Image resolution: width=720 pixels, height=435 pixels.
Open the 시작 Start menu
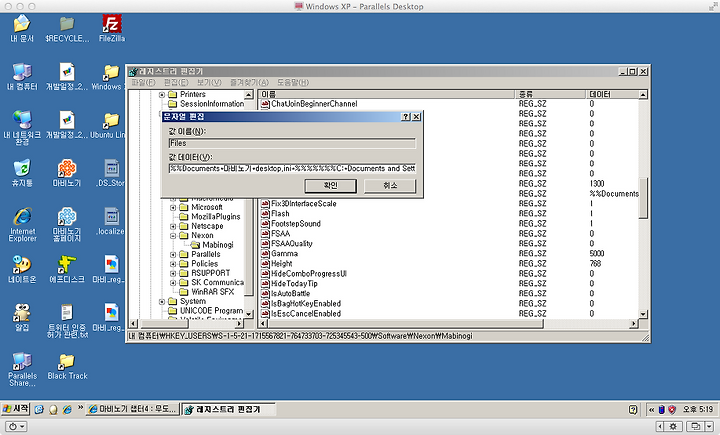(16, 409)
